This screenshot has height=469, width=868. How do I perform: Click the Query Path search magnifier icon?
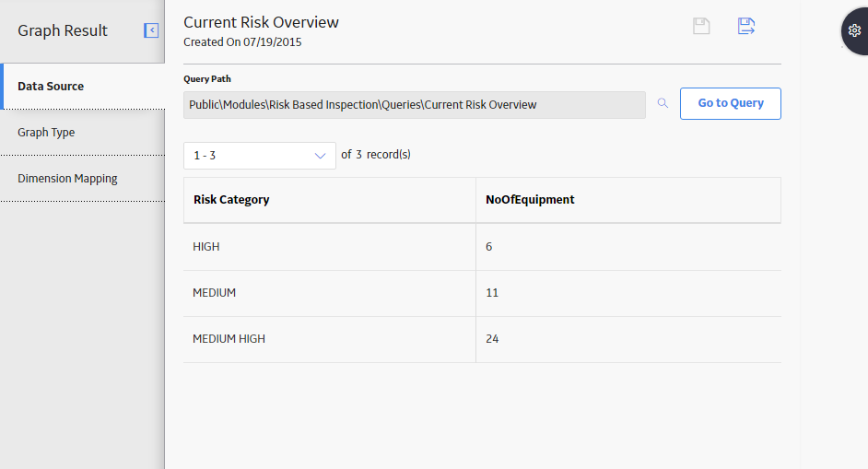[x=663, y=103]
